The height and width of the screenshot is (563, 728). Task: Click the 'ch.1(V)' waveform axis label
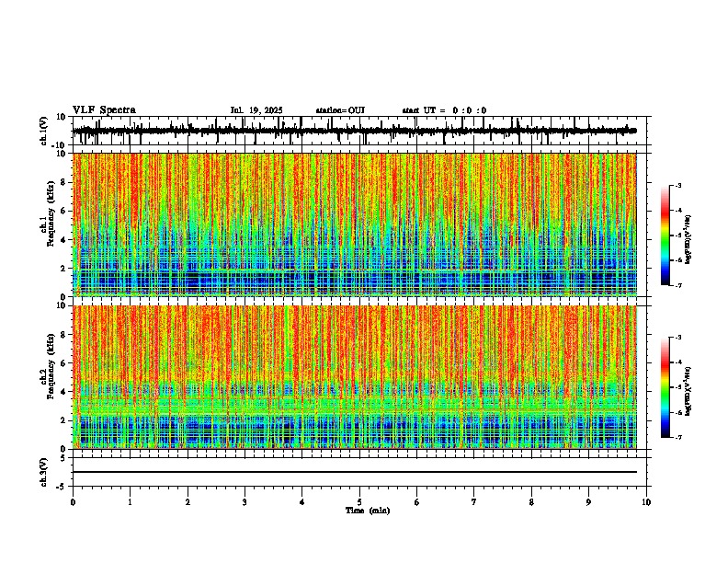[44, 131]
